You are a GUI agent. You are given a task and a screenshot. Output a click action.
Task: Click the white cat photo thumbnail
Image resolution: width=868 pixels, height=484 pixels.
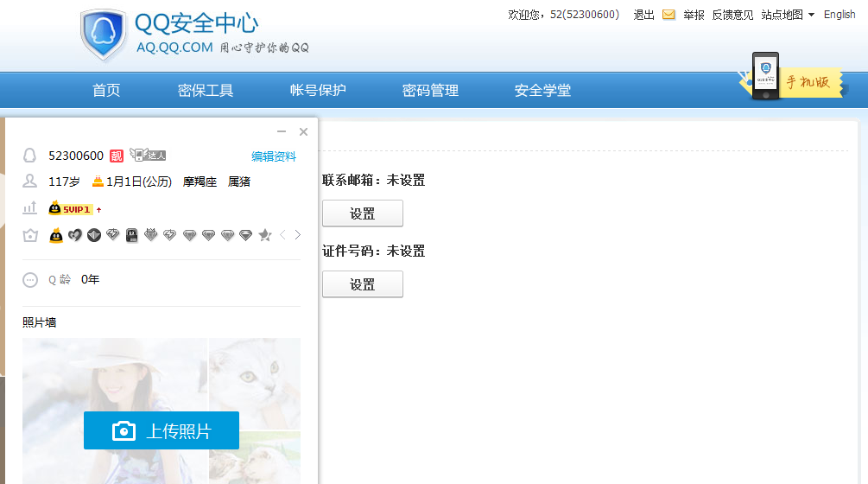coord(255,383)
